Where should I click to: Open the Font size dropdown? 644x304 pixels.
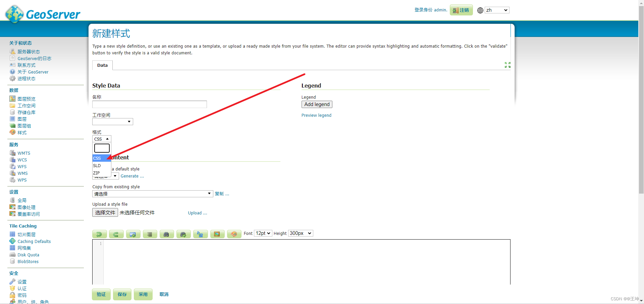pos(263,233)
